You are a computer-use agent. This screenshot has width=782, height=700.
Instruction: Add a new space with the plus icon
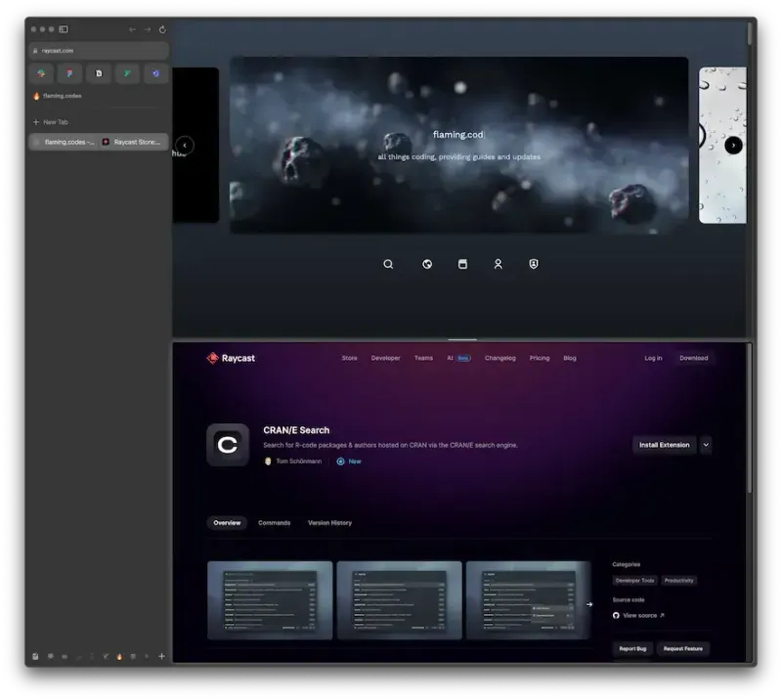(x=161, y=657)
